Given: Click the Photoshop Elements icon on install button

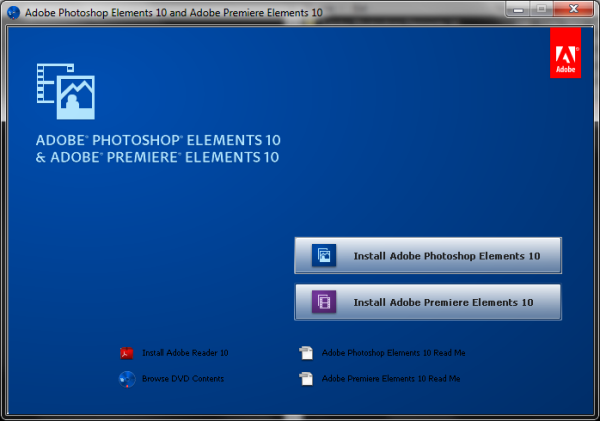Looking at the screenshot, I should coord(324,256).
